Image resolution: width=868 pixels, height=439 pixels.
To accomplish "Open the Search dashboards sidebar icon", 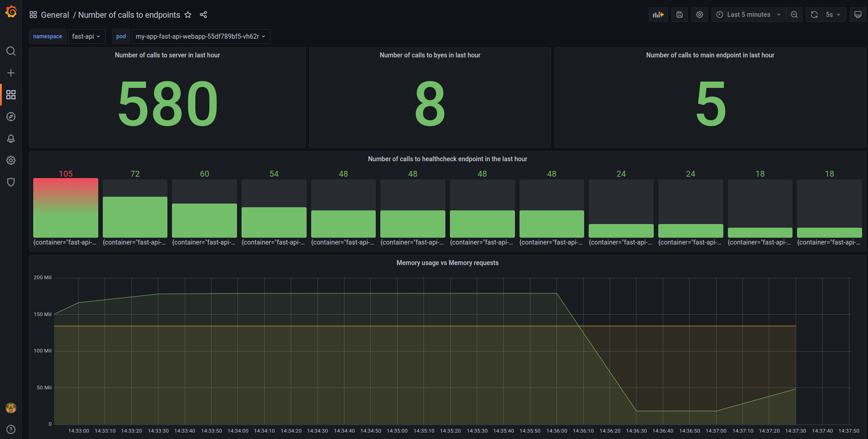I will click(11, 51).
